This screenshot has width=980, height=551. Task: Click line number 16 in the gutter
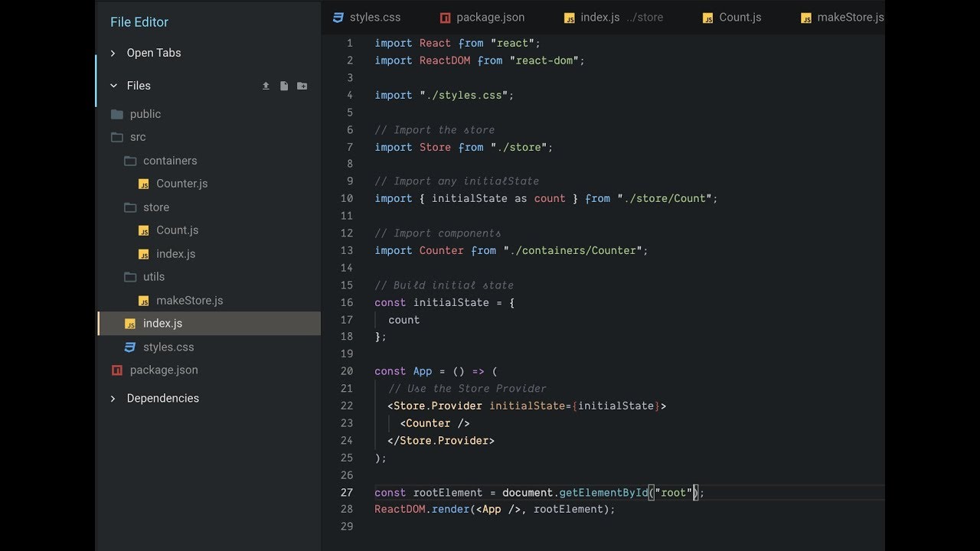pyautogui.click(x=347, y=302)
